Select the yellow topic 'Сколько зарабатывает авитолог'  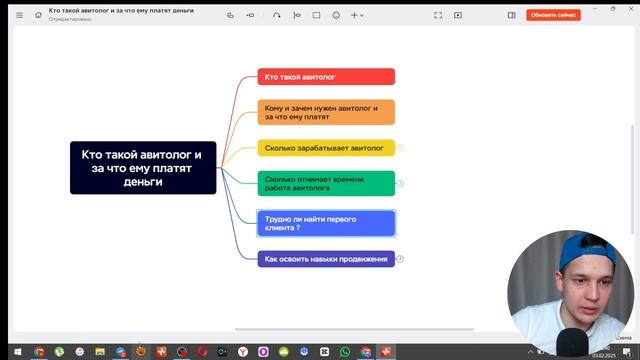coord(326,148)
